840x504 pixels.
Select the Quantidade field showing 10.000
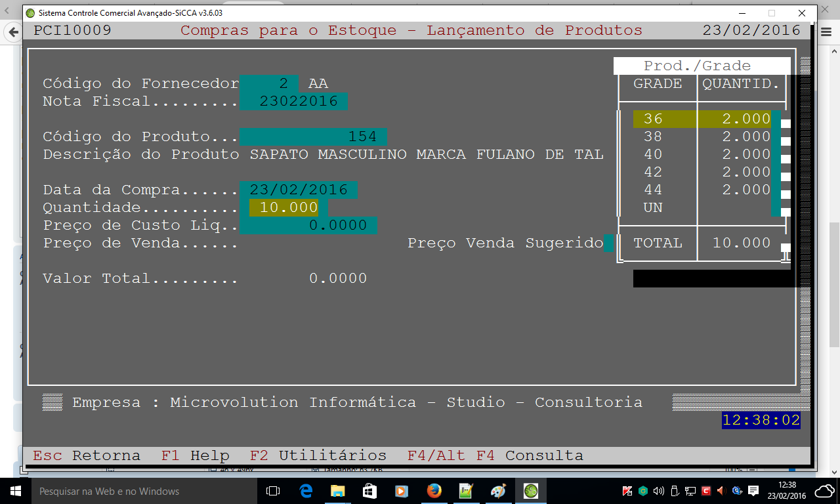pos(283,207)
